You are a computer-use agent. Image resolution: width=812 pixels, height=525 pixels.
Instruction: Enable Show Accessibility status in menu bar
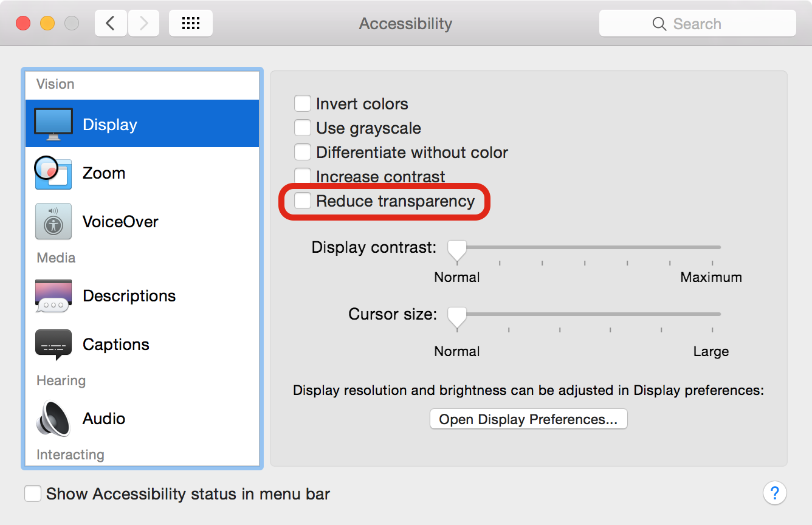pyautogui.click(x=33, y=493)
